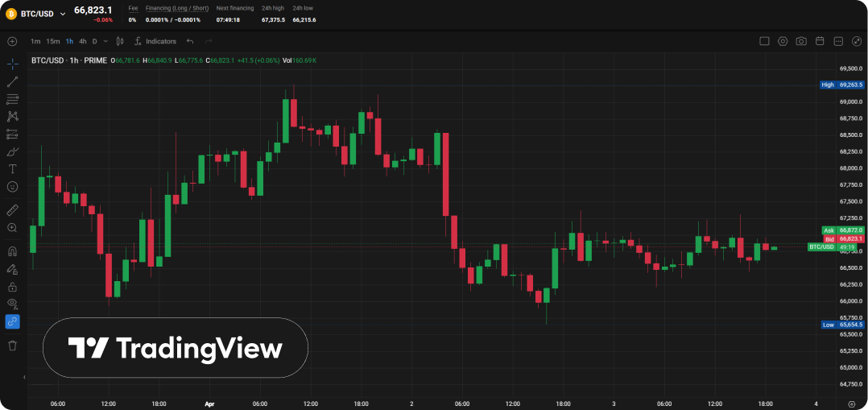Open the candlestick chart type menu

tap(120, 41)
